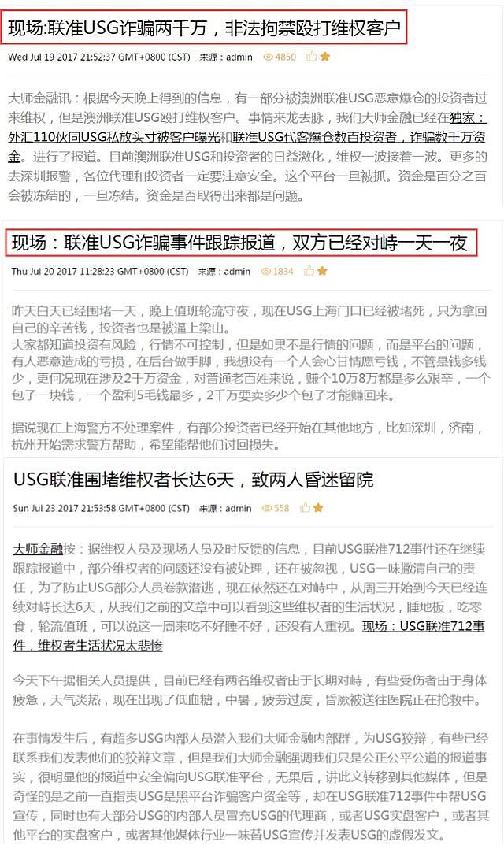Screen dimensions: 504x860
Task: Click the thumbs-up icon on first article
Action: (312, 56)
